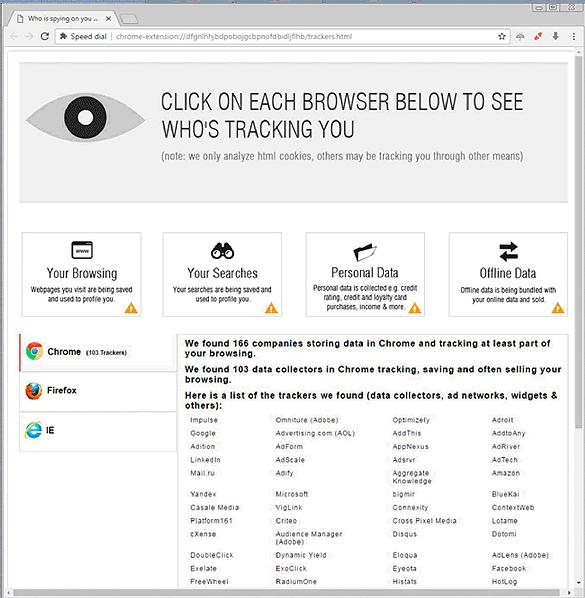The image size is (585, 598).
Task: Click the warning triangle on Your Browsing card
Action: 131,308
